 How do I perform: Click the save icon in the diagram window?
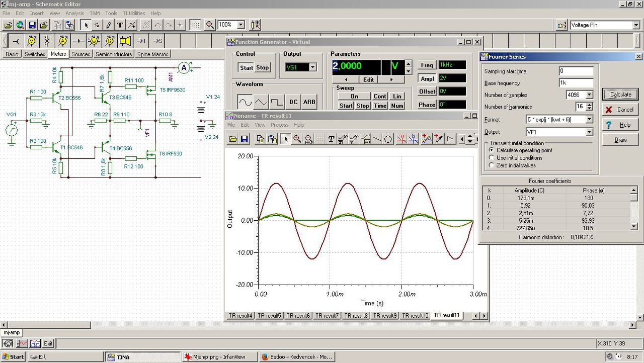click(x=245, y=139)
